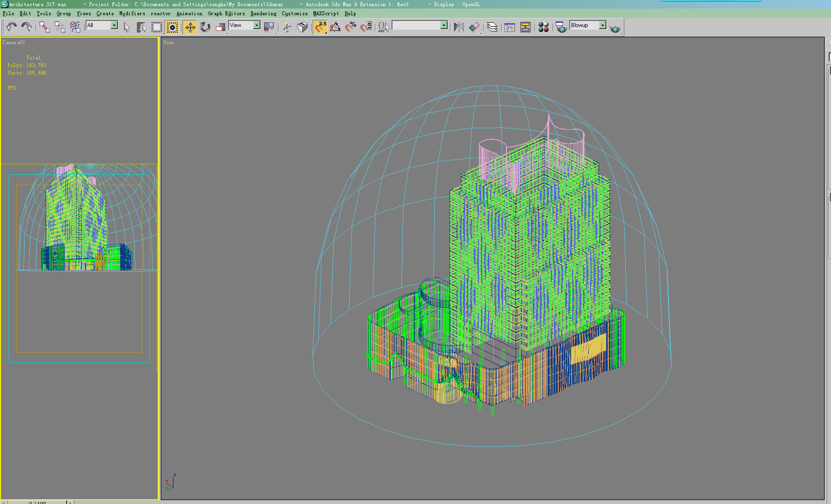The height and width of the screenshot is (504, 831).
Task: Open the Create menu
Action: 105,14
